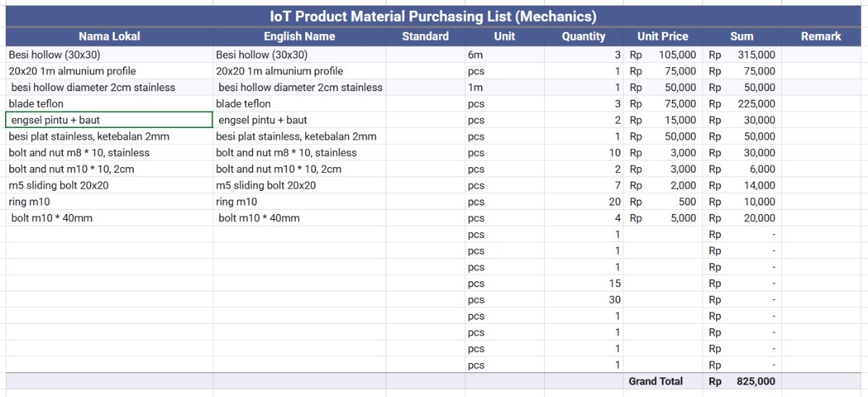Select Nama Lokal cell m5 sliding bolt 20x20
868x397 pixels.
109,185
